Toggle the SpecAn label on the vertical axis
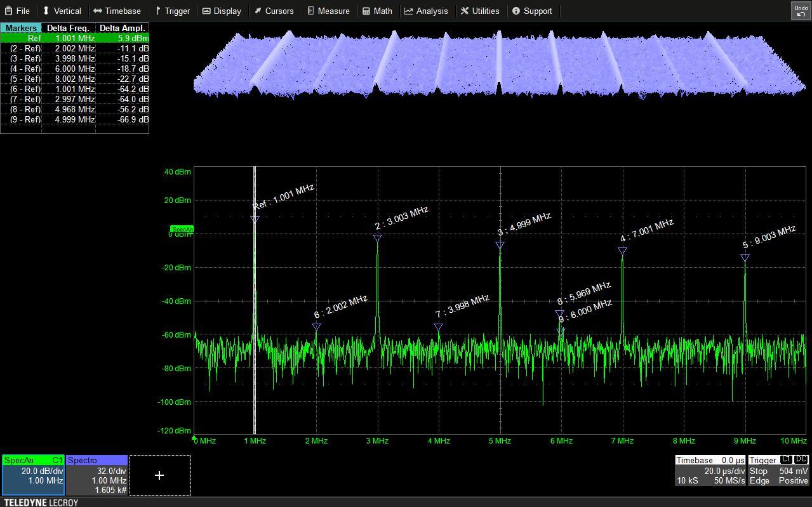The width and height of the screenshot is (812, 507). (182, 229)
